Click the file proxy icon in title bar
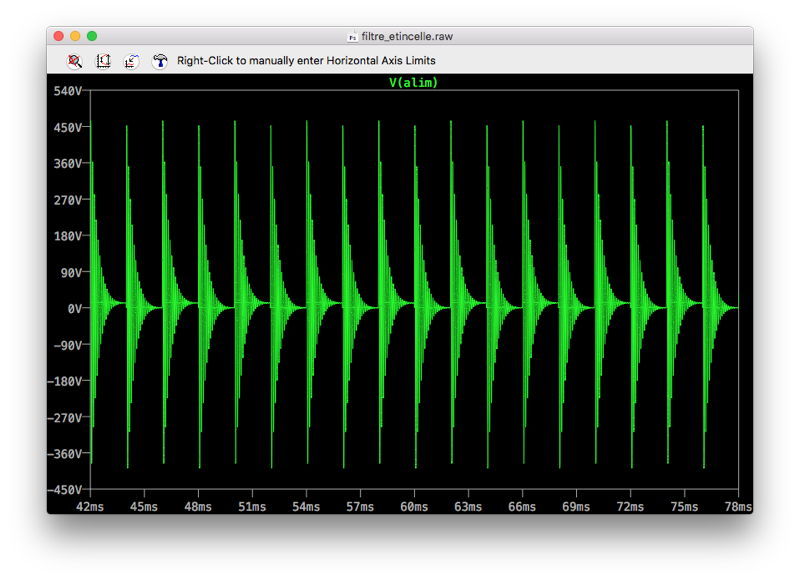This screenshot has height=581, width=800. tap(352, 36)
